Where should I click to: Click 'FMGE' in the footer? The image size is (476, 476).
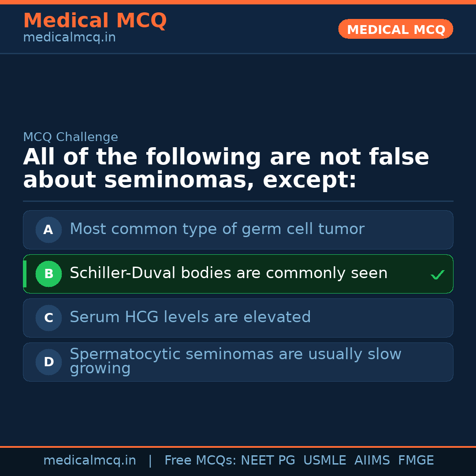click(x=416, y=461)
